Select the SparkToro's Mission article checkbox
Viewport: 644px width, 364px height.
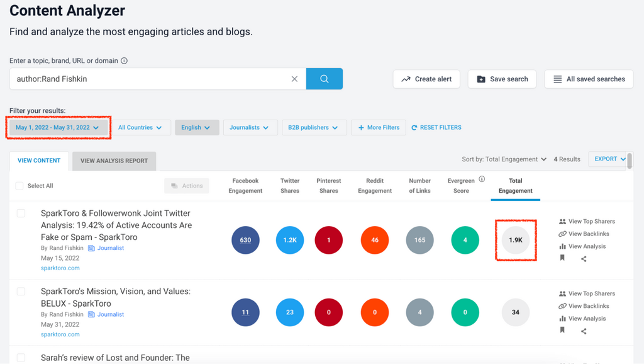click(x=21, y=292)
